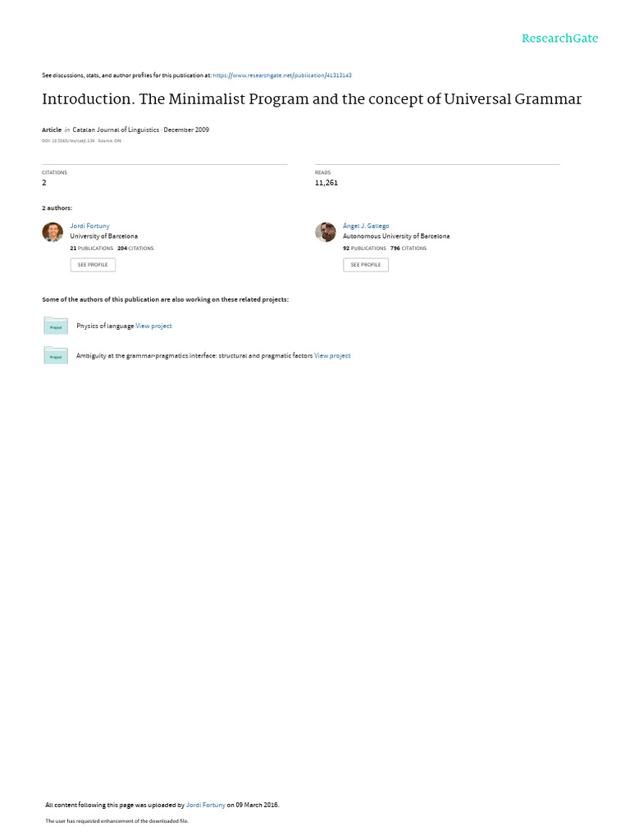Click Ángel J. Gallego's profile photo
The width and height of the screenshot is (630, 840).
[x=325, y=232]
